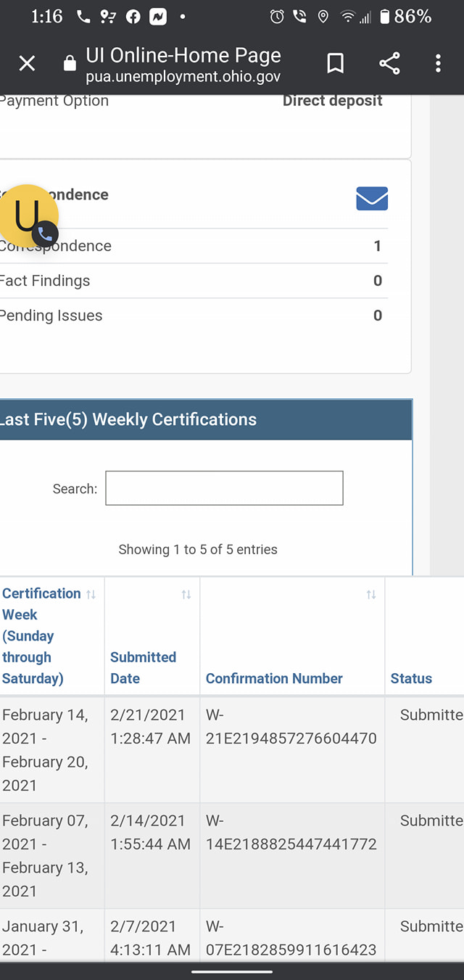Open the Pending Issues row

pos(194,316)
